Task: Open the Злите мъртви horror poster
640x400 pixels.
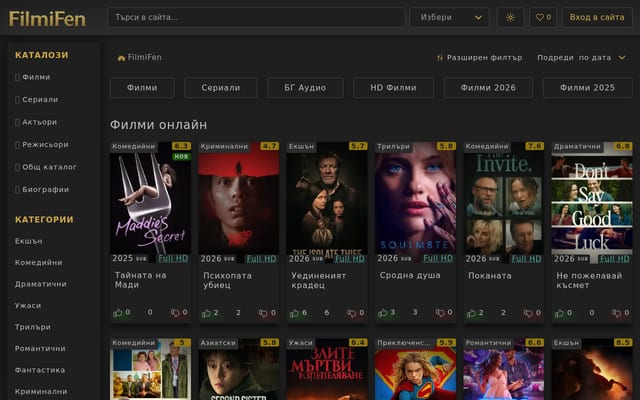Action: point(327,369)
